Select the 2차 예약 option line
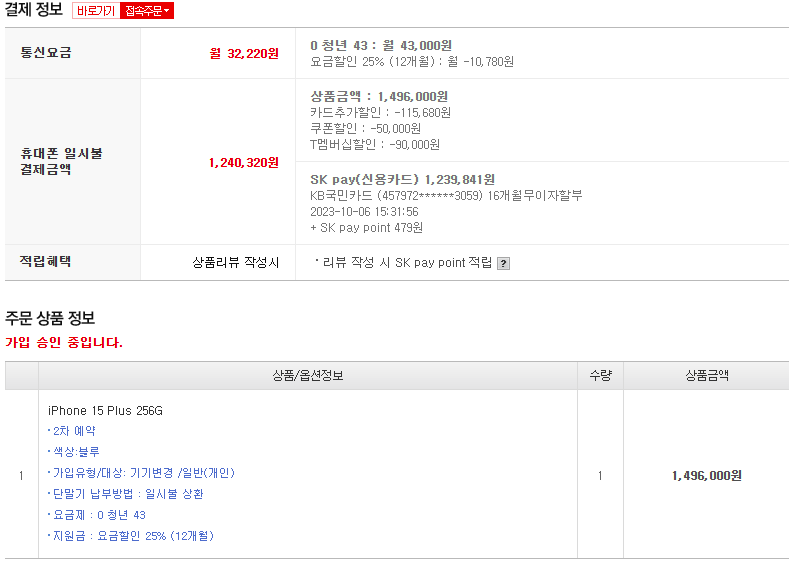Screen dimensions: 789x567 pos(73,431)
